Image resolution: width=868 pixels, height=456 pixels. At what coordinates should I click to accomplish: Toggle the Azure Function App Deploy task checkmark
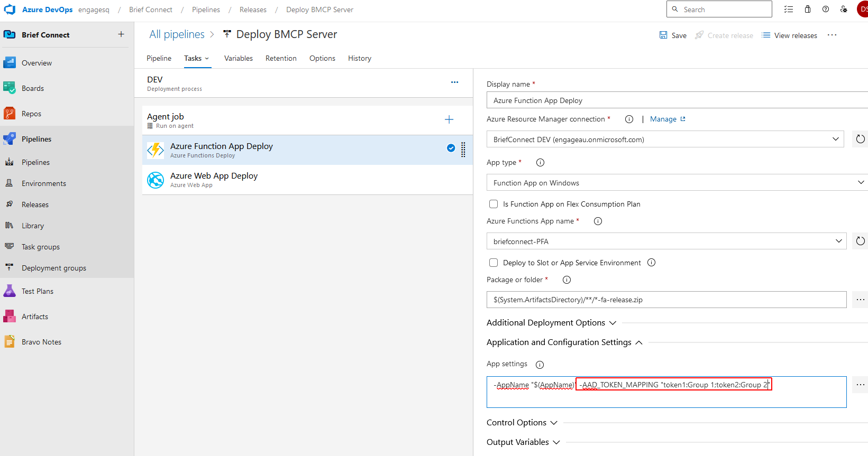451,148
